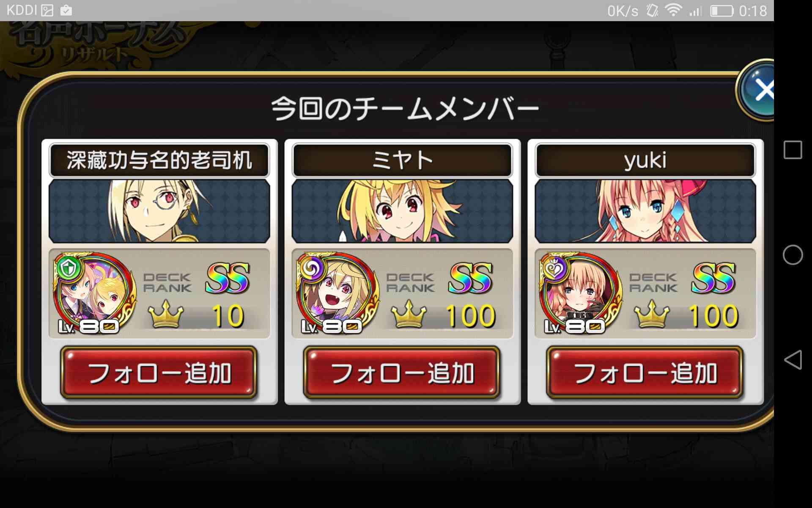Tap yuki's gold crown icon
Viewport: 812px width, 508px height.
point(652,314)
